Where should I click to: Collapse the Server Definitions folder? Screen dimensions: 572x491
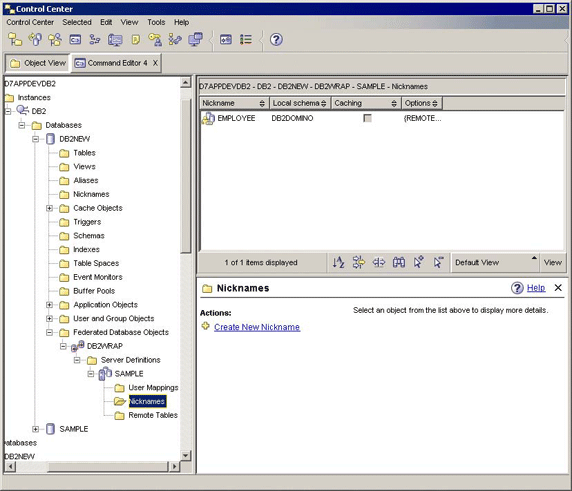(77, 360)
